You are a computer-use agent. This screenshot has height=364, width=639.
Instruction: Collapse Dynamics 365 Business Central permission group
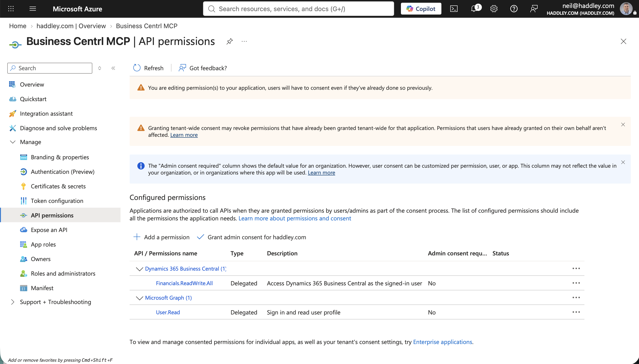pos(139,269)
